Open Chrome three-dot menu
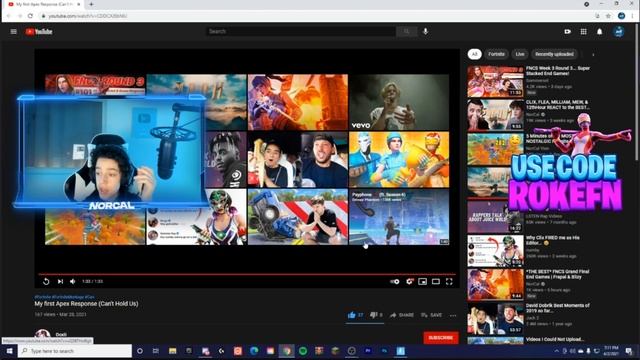The width and height of the screenshot is (640, 360). pyautogui.click(x=633, y=16)
